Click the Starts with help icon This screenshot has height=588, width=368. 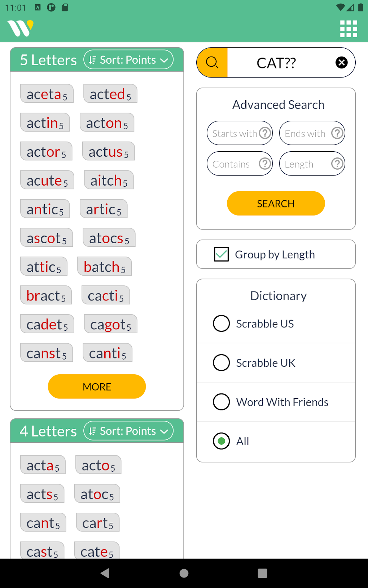[x=265, y=133]
